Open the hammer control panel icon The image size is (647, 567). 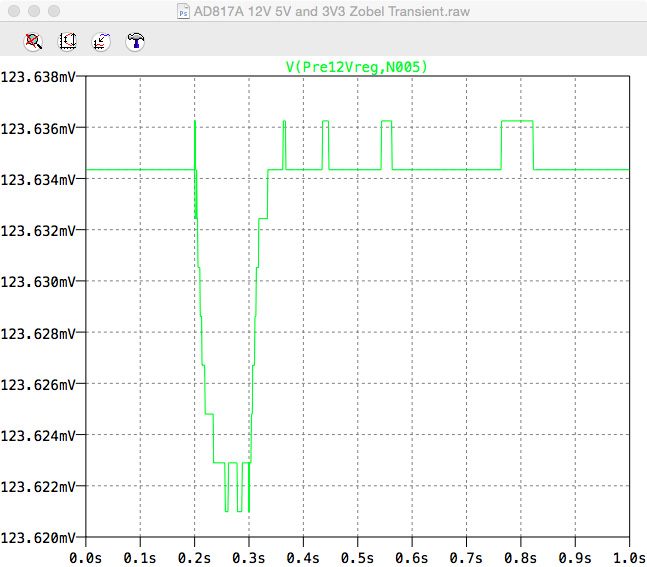[135, 41]
